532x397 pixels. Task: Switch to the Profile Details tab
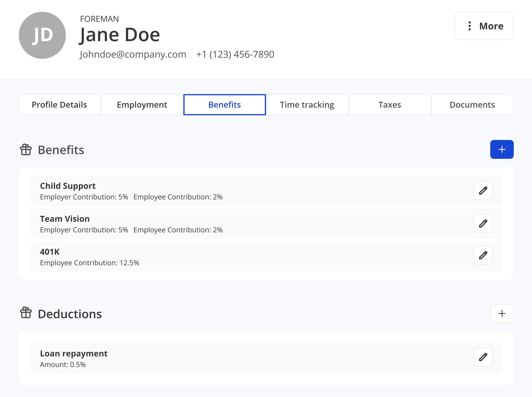[x=59, y=105]
